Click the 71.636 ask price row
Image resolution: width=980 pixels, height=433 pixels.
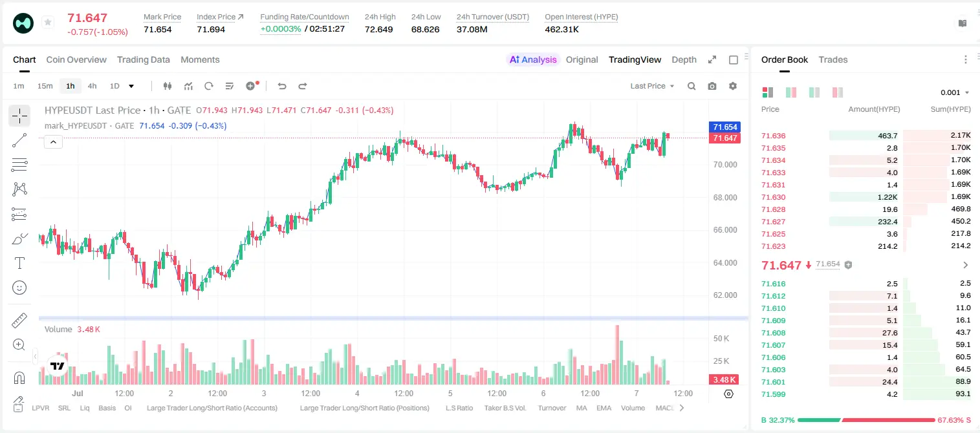(x=866, y=136)
